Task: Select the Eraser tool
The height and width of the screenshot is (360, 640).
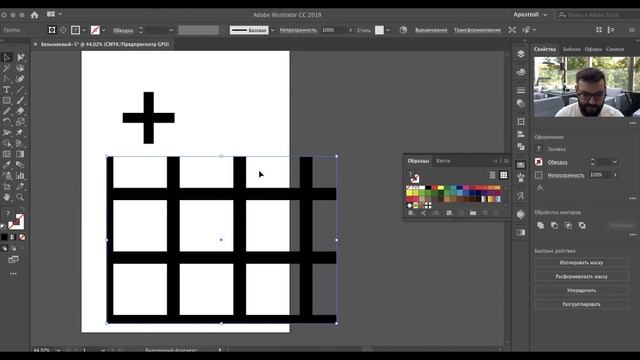Action: [x=20, y=111]
